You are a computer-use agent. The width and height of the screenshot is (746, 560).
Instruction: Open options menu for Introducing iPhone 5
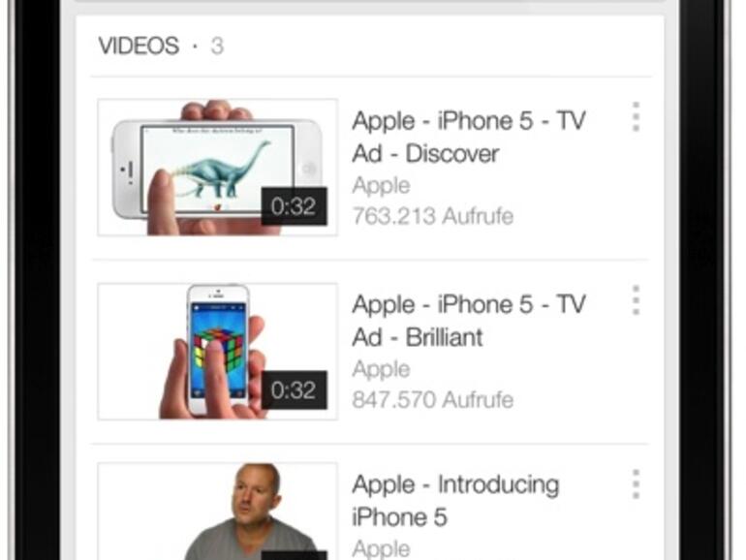(x=637, y=484)
